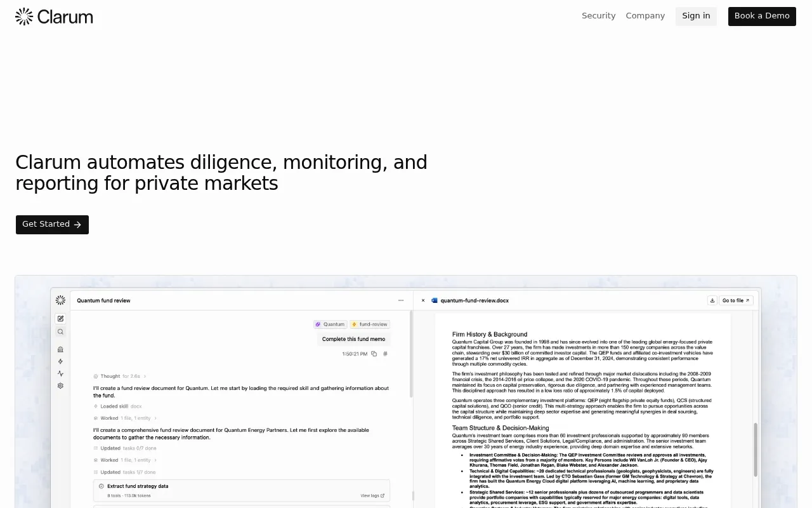Open the three-dot menu for Quantum fund review
Viewport: 812px width, 508px height.
pos(401,300)
